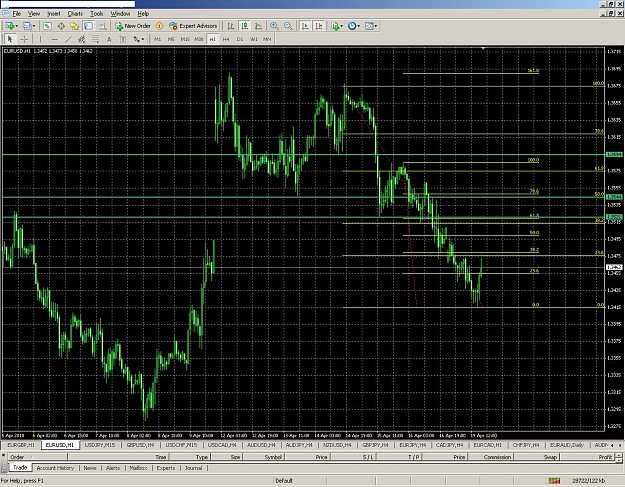Open the Experts terminal tab
The image size is (625, 487).
coord(166,468)
